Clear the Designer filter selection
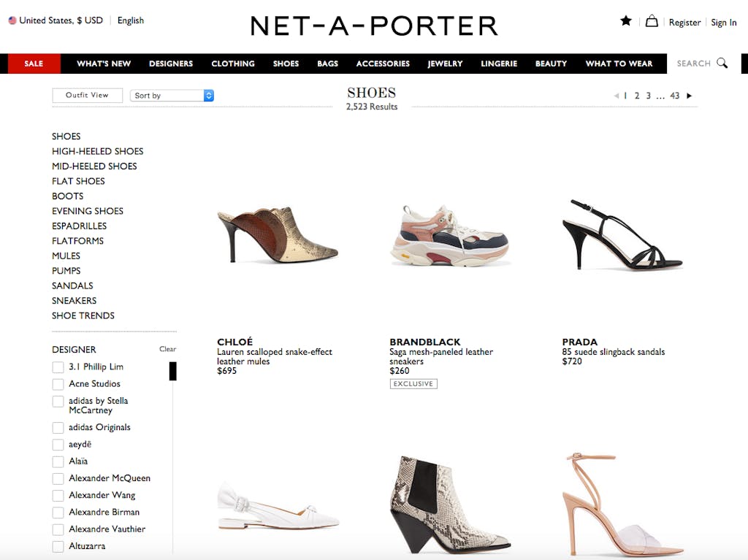The image size is (748, 560). (x=167, y=349)
